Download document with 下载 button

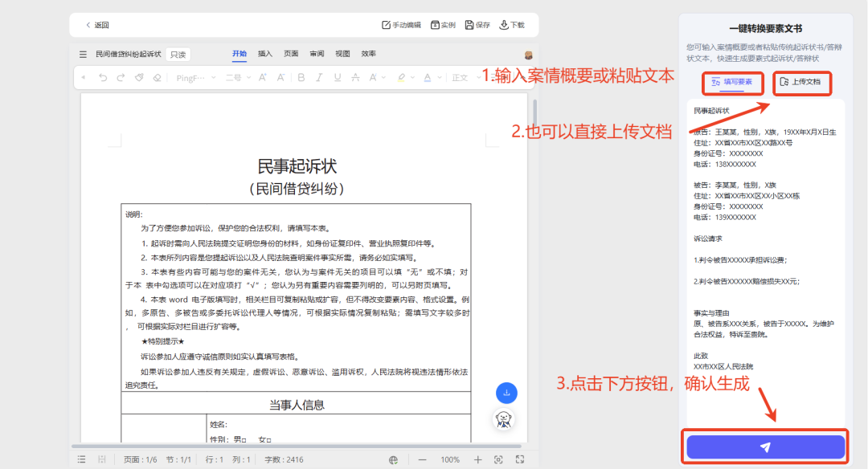pos(512,25)
